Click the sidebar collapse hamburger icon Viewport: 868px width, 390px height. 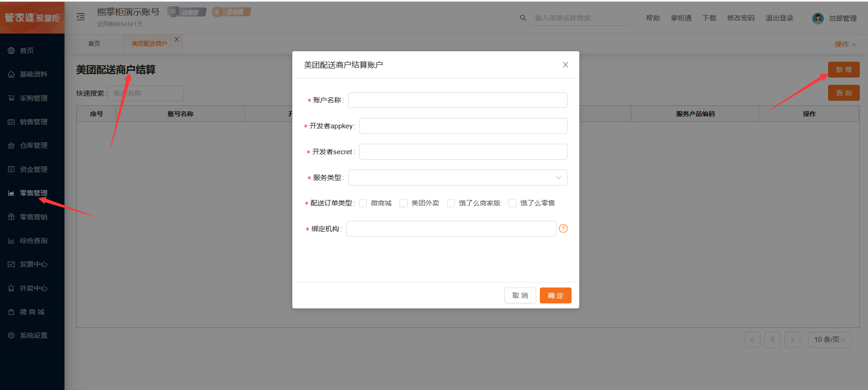tap(81, 17)
